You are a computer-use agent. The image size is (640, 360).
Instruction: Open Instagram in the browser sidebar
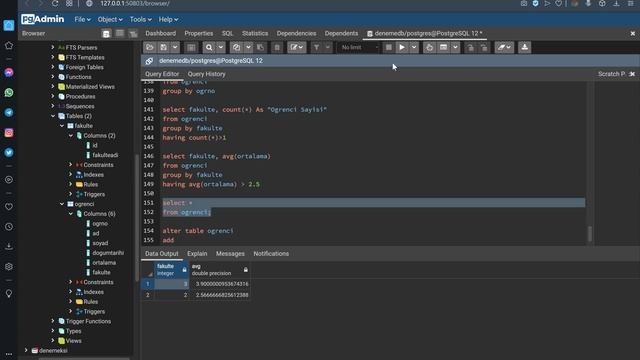[x=9, y=133]
